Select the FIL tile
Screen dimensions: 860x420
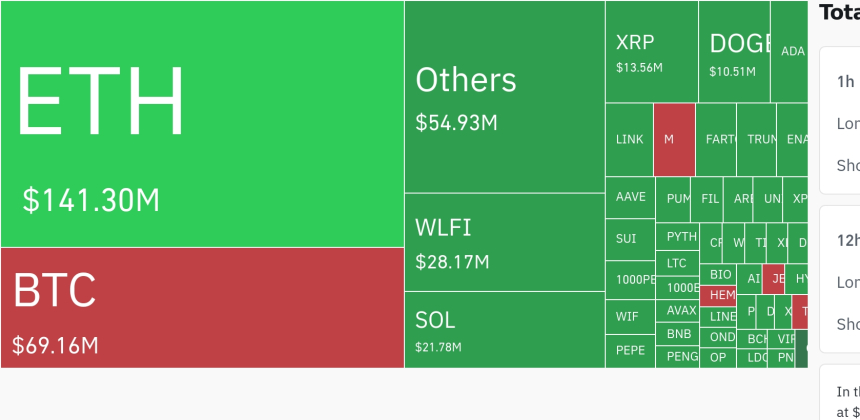(x=710, y=199)
